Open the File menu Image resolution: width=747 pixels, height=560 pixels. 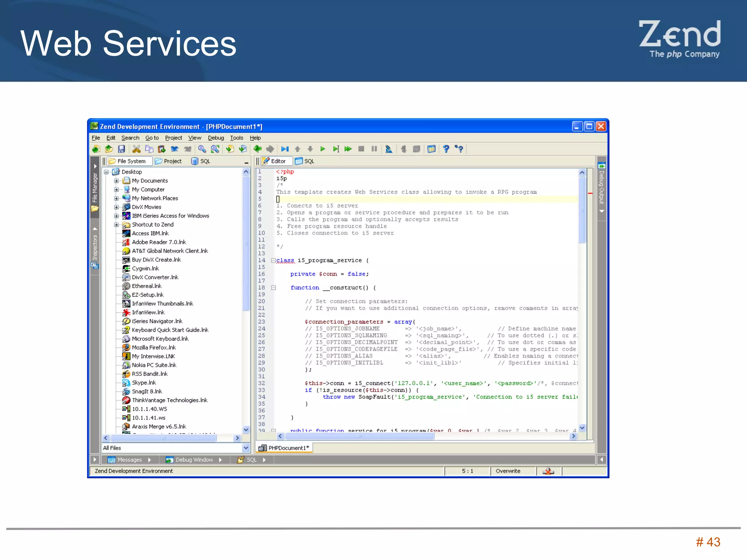[x=96, y=138]
